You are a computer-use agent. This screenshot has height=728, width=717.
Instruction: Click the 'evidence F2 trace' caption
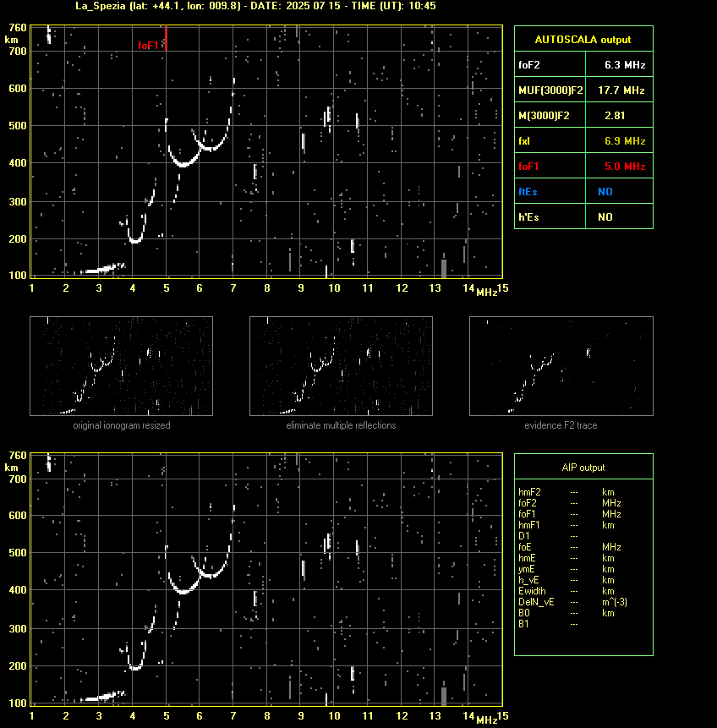(561, 425)
